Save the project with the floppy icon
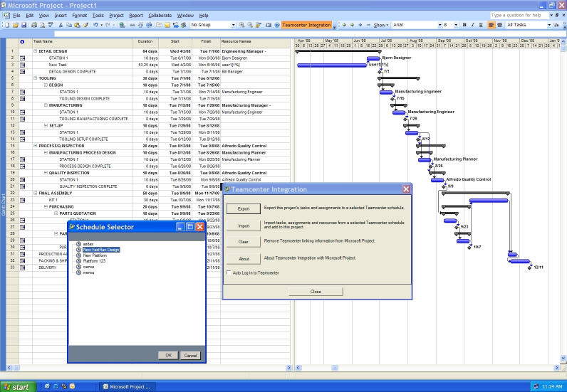 point(24,25)
